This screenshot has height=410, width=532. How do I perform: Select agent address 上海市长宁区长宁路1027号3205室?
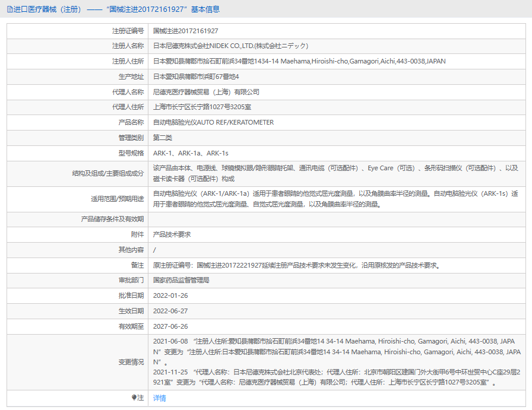pos(202,107)
